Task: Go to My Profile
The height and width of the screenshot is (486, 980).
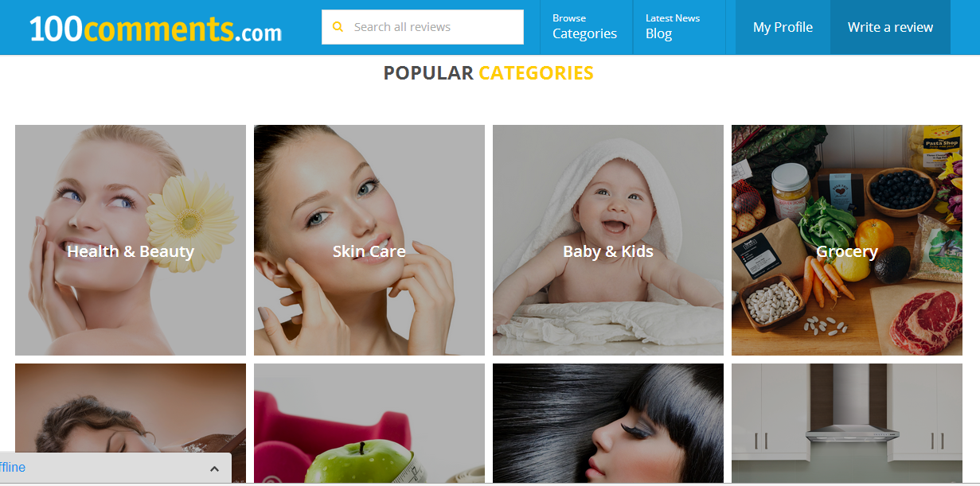Action: point(783,27)
